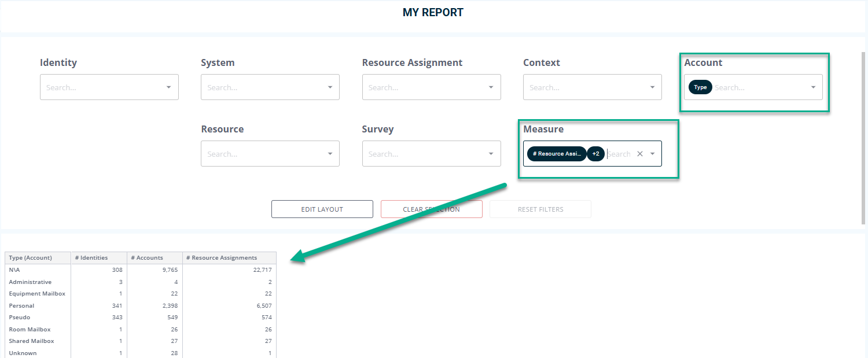Click the RESET FILTERS button

point(540,209)
